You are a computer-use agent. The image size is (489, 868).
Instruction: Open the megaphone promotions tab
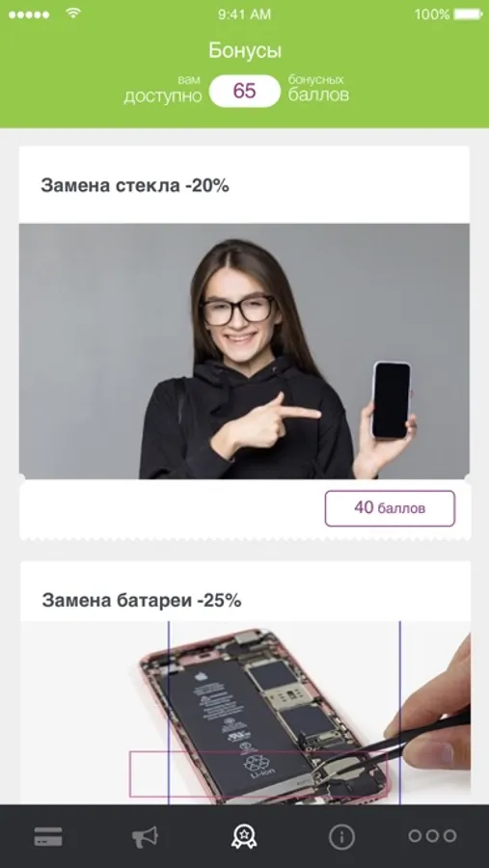point(145,837)
